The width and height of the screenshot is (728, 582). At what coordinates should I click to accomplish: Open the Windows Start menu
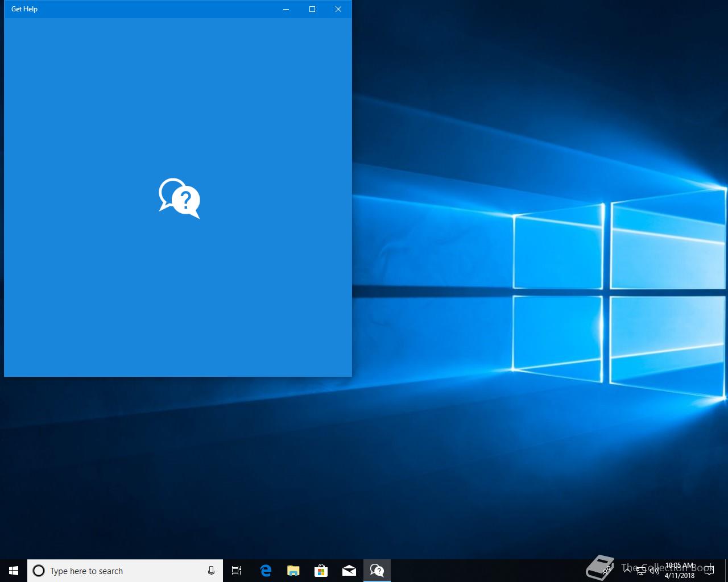[x=14, y=571]
